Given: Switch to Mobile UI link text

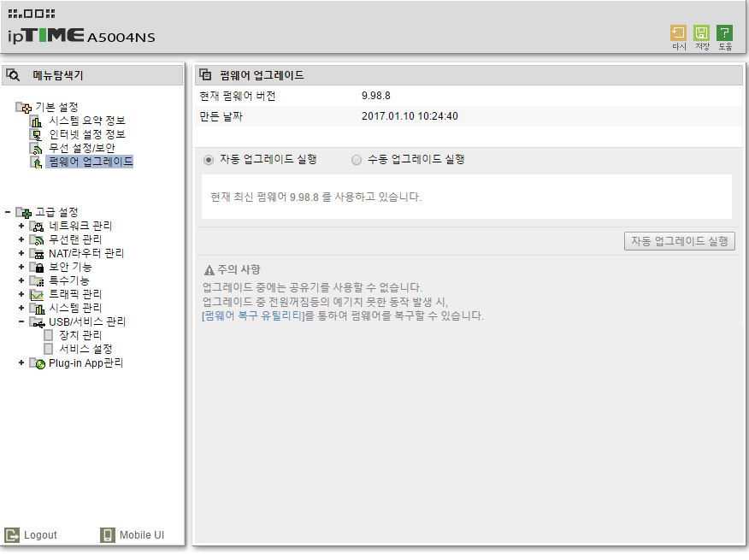Looking at the screenshot, I should click(x=142, y=535).
